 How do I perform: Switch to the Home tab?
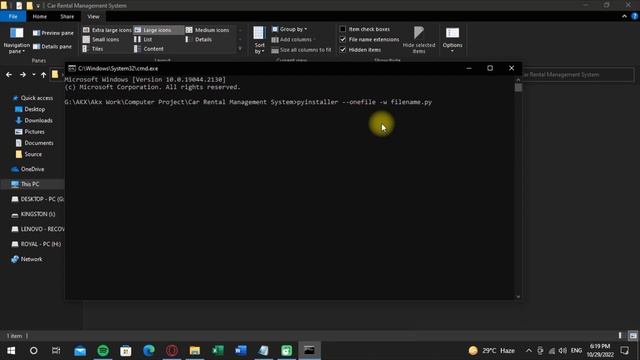tap(40, 16)
